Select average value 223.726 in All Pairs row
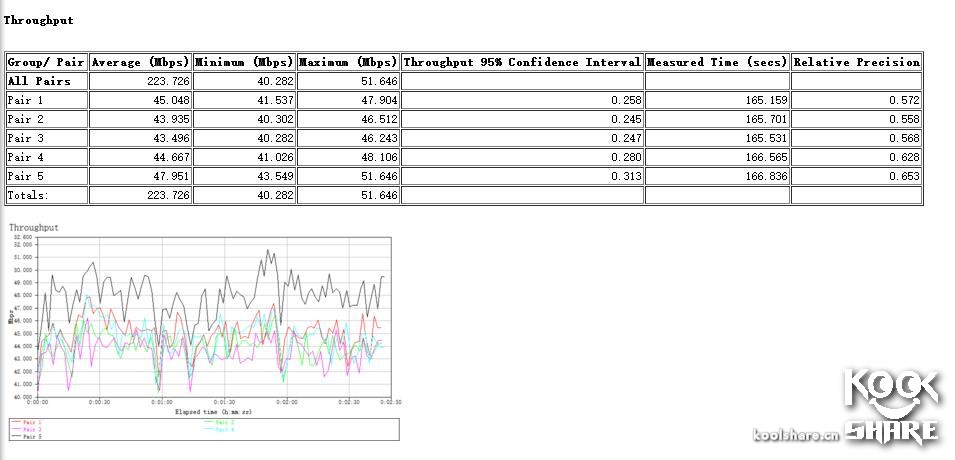 pos(168,81)
